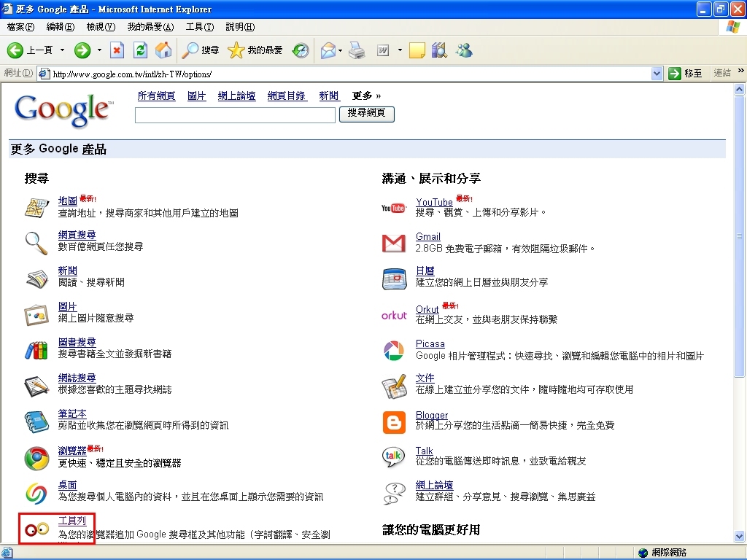Screen dimensions: 747x560
Task: Click the Edit with Word icon
Action: pyautogui.click(x=383, y=50)
